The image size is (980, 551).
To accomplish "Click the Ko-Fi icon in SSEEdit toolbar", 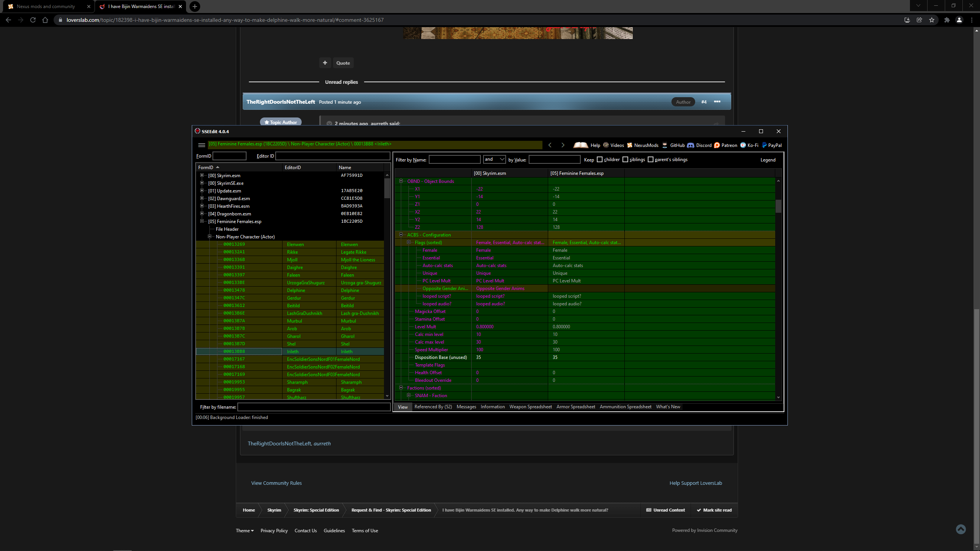I will point(742,145).
